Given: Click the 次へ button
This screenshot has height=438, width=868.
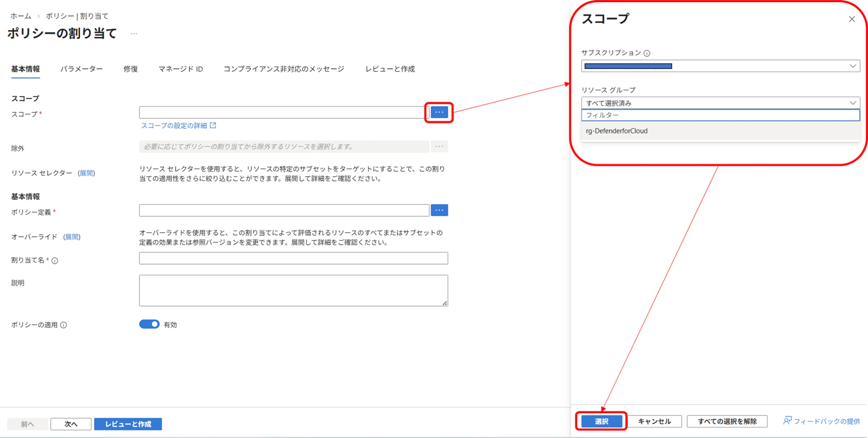Looking at the screenshot, I should click(71, 424).
